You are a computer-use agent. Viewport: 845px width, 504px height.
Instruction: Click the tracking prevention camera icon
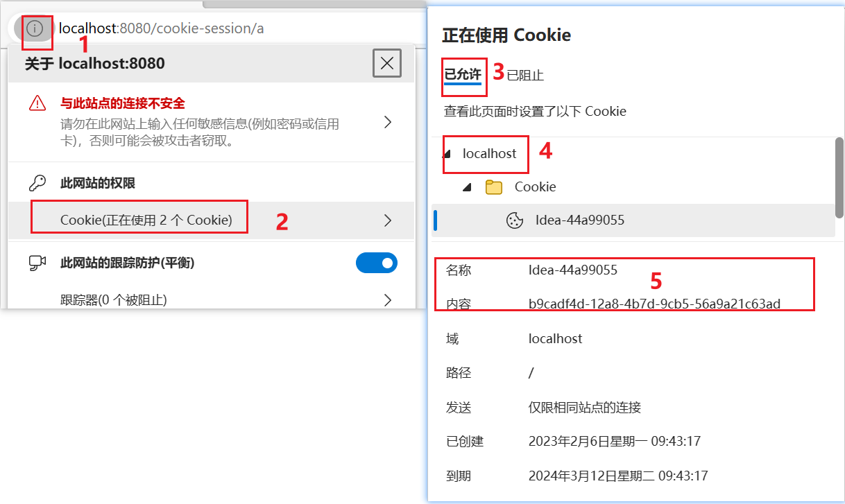(37, 263)
